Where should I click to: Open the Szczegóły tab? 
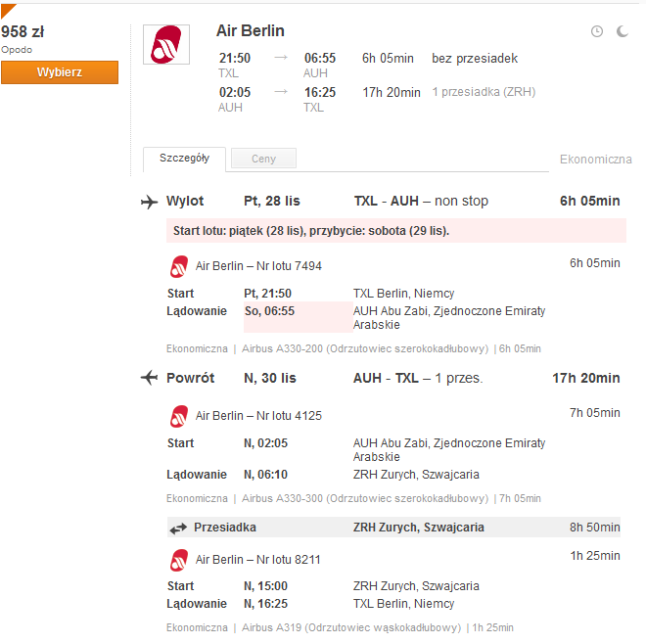184,159
